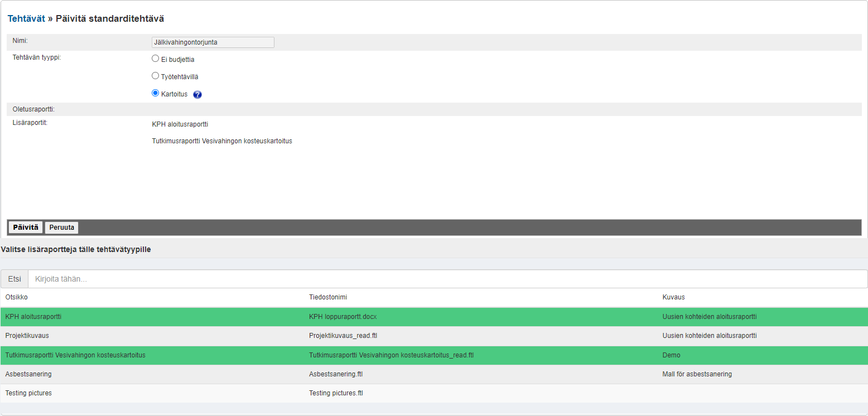Select the Testing pictures report row
Viewport: 868px width, 416px height.
pos(28,393)
